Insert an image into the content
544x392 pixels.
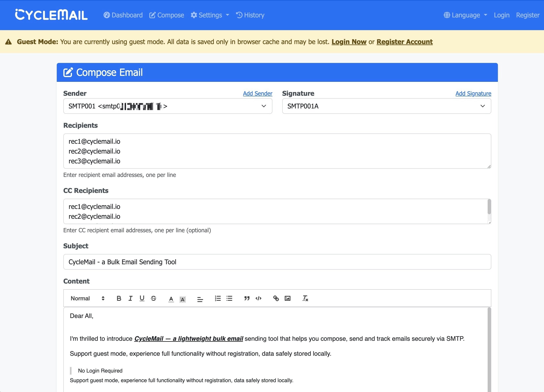(287, 298)
